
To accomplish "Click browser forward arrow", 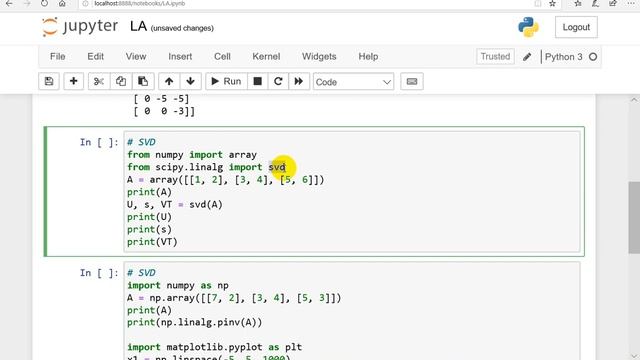I will point(27,4).
